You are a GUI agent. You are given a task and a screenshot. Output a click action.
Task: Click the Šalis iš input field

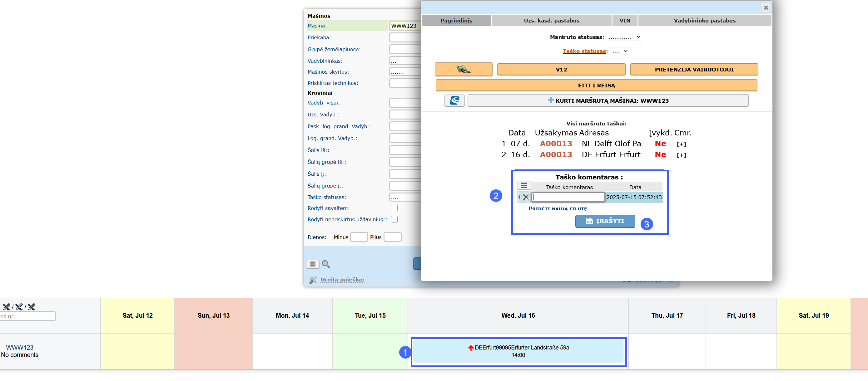(x=405, y=150)
